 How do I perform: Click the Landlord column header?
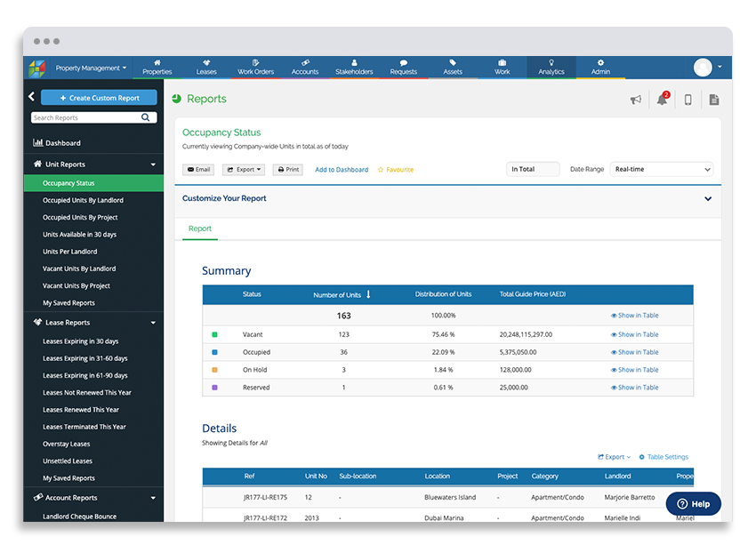point(617,476)
